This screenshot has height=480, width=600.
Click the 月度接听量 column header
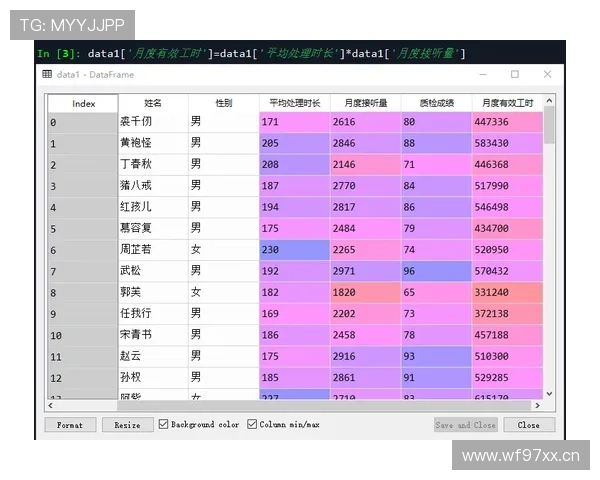[x=366, y=103]
